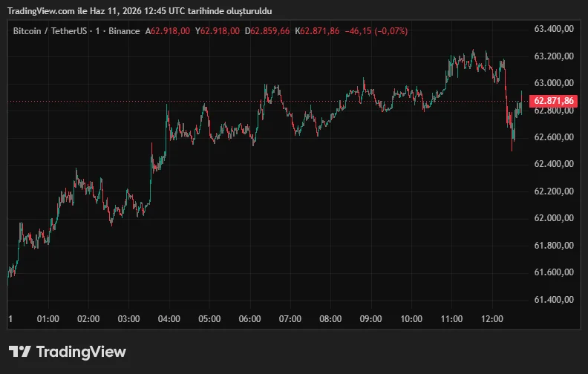Click the 63.000,00 price axis label
This screenshot has width=588, height=374.
tap(554, 83)
